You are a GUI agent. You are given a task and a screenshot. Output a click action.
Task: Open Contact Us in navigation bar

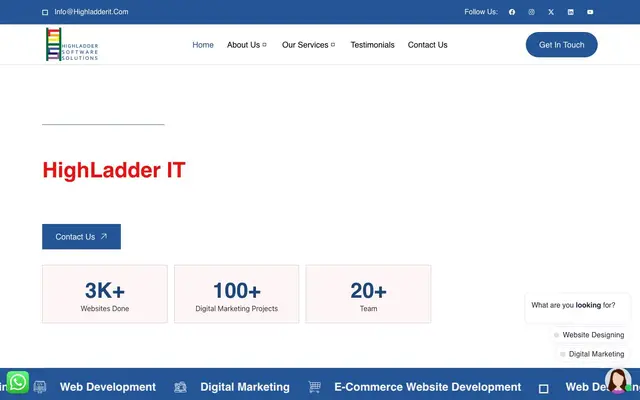click(427, 45)
